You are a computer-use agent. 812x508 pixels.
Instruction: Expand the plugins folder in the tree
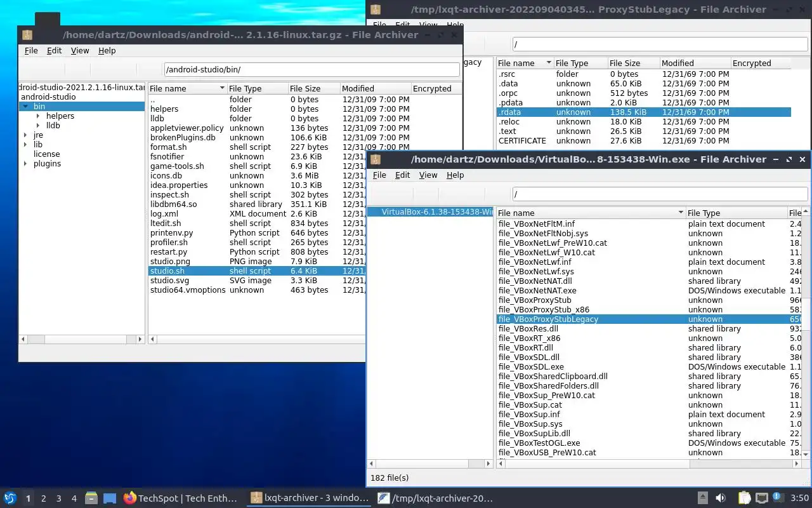click(25, 164)
